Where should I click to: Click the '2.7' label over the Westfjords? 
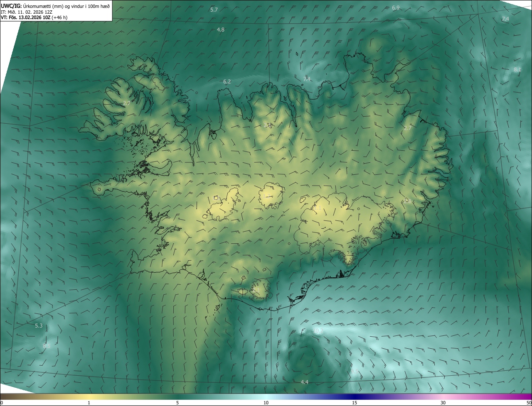coord(127,103)
